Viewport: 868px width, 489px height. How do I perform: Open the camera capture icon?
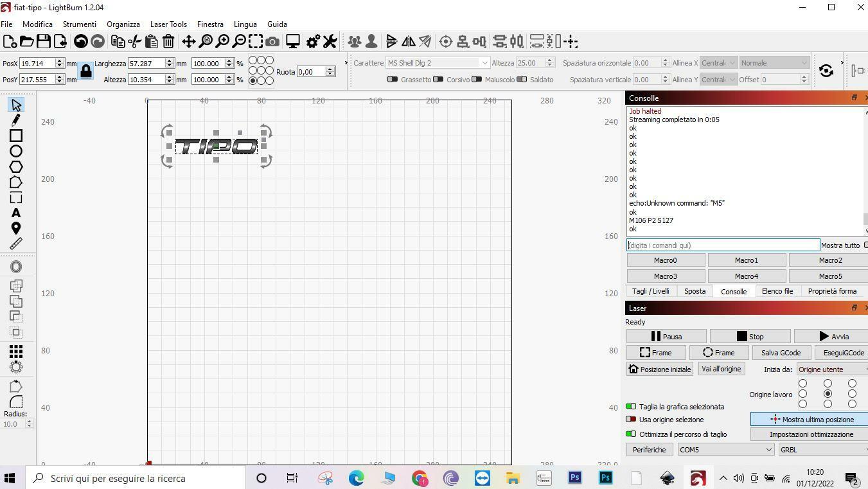point(272,42)
